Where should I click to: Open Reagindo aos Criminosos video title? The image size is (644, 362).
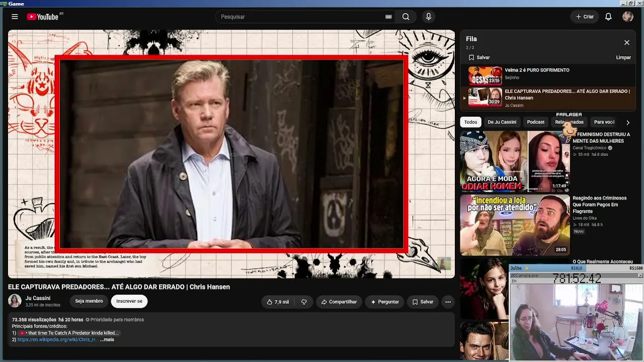point(599,205)
